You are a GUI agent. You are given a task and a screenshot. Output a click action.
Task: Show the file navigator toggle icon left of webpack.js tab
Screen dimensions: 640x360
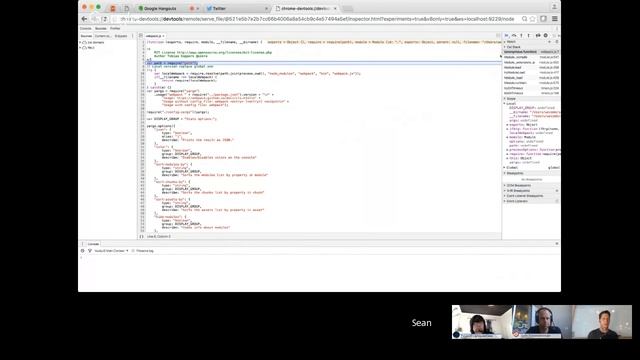point(140,36)
